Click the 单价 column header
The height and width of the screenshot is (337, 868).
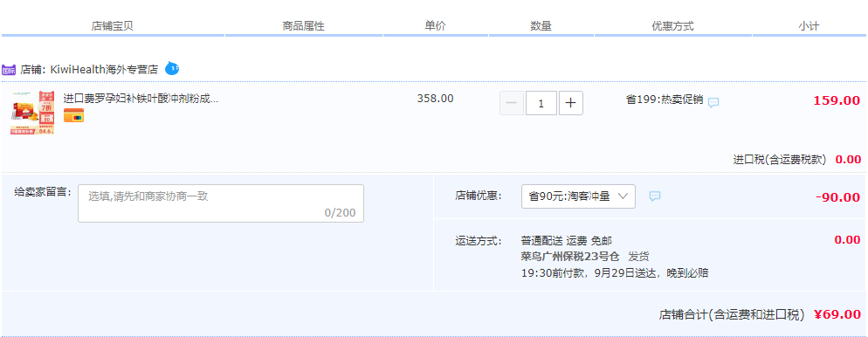[x=435, y=26]
